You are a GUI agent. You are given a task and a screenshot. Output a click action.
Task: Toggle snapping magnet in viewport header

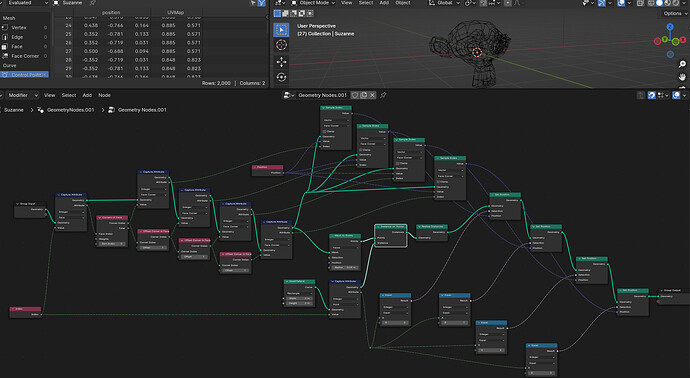[x=485, y=3]
